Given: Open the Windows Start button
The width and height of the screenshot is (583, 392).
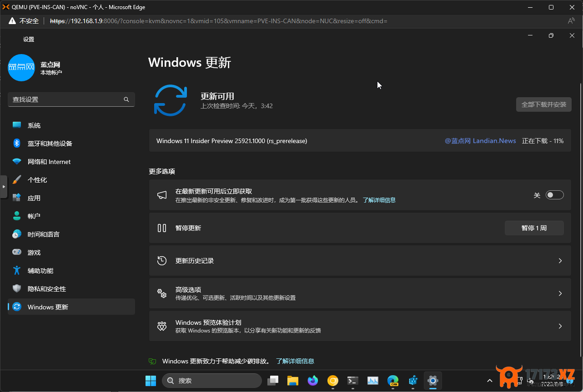Looking at the screenshot, I should 151,381.
